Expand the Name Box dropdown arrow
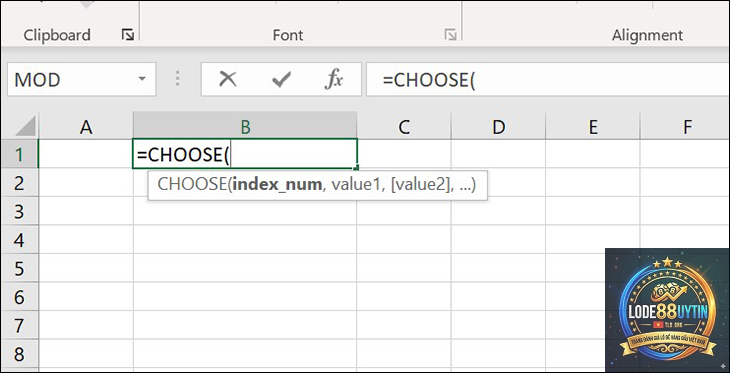This screenshot has width=730, height=373. pos(142,79)
